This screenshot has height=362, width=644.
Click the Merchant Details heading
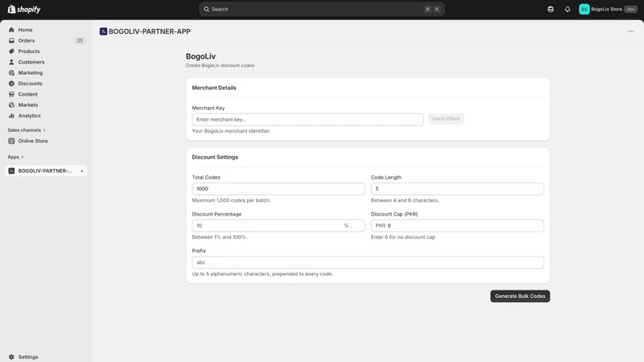click(214, 88)
